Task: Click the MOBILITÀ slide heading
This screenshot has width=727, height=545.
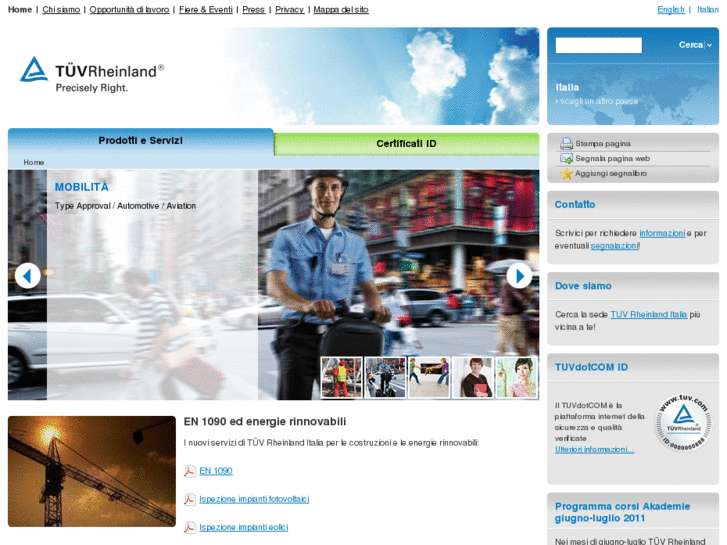Action: (x=82, y=187)
